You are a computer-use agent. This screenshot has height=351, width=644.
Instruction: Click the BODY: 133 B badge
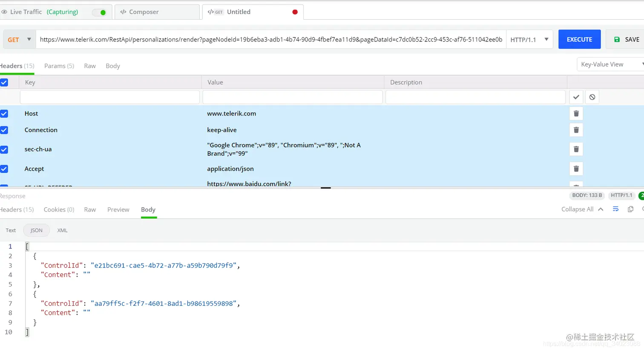(587, 195)
